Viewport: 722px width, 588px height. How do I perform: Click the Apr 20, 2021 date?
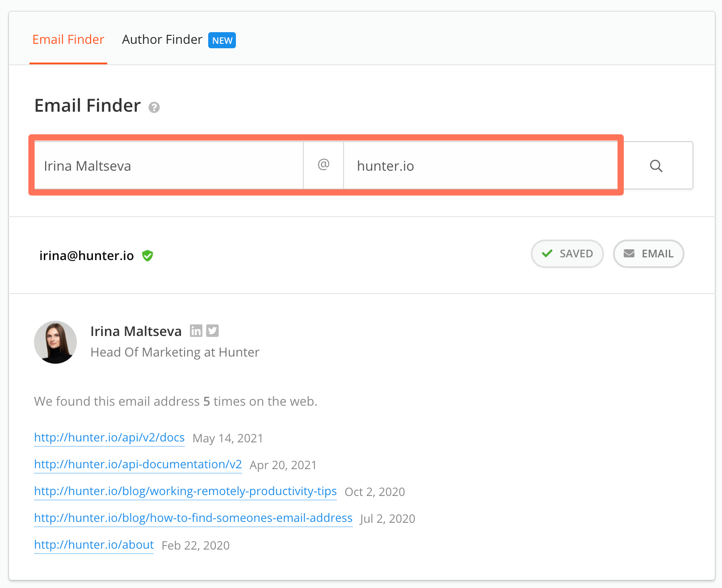283,465
